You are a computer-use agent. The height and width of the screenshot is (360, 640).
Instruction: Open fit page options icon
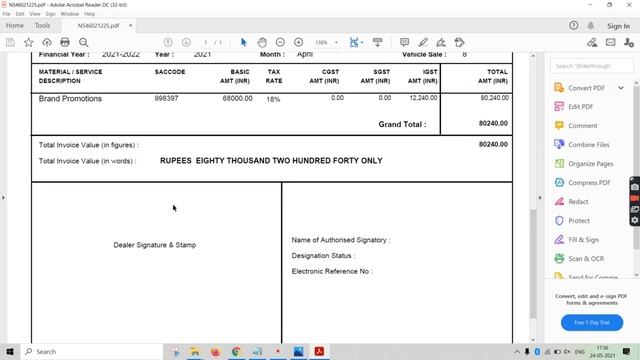pyautogui.click(x=354, y=42)
